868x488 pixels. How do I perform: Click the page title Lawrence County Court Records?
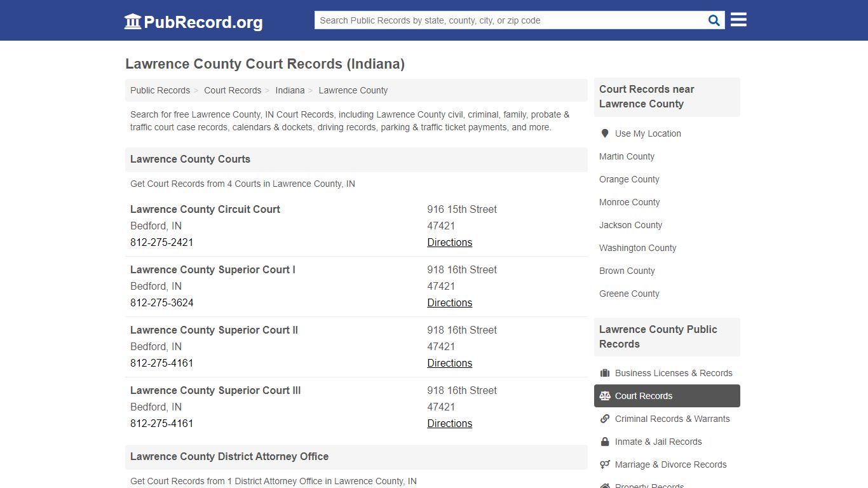point(265,64)
